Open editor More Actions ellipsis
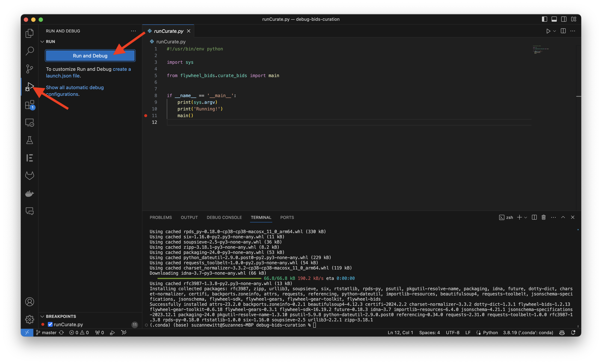602x364 pixels. [x=573, y=31]
